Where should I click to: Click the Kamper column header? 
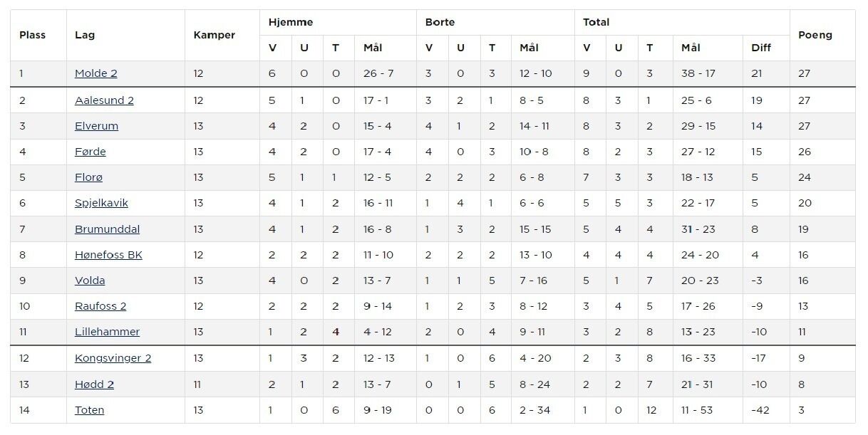[x=214, y=35]
